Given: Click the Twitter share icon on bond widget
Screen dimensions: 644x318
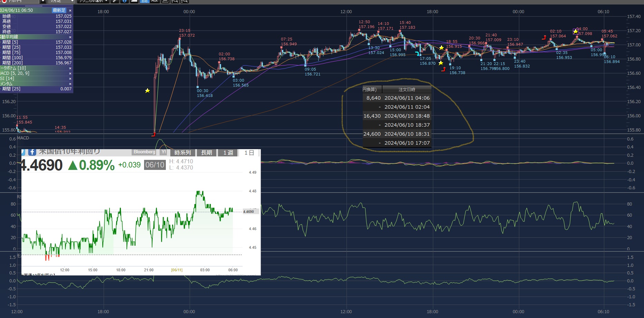Looking at the screenshot, I should pyautogui.click(x=23, y=152).
